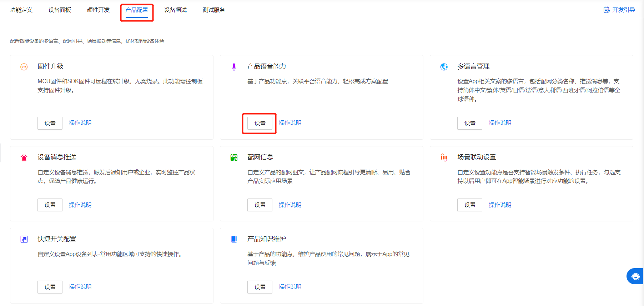The height and width of the screenshot is (306, 644).
Task: Click the page description starting 配置智能设备的多语言
Action: coord(87,41)
